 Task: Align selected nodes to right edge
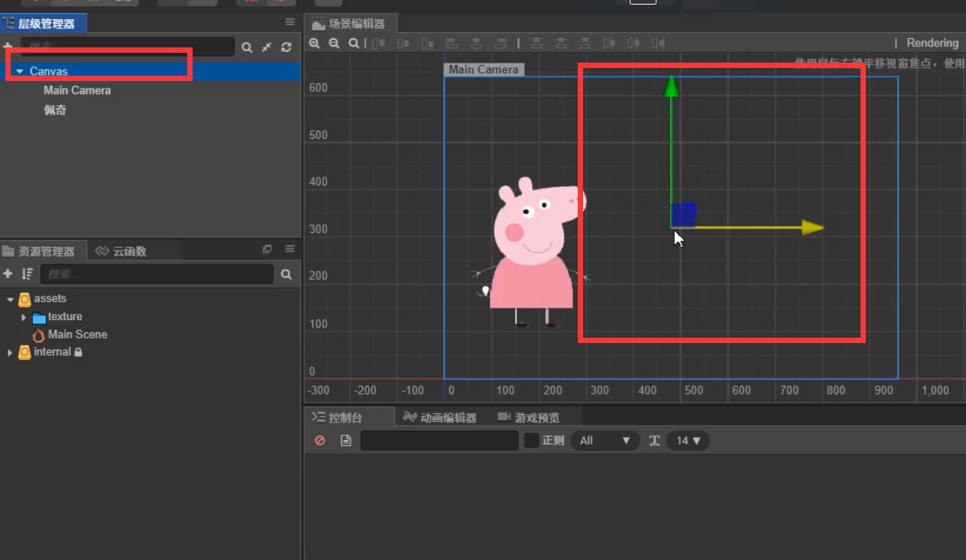pyautogui.click(x=501, y=44)
